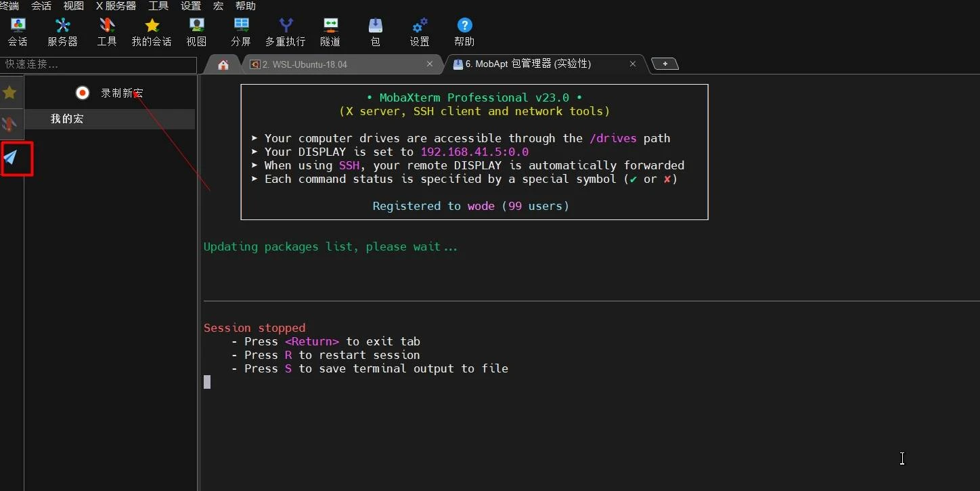Open a new tab with plus button
The width and height of the screenshot is (980, 491).
coord(665,64)
